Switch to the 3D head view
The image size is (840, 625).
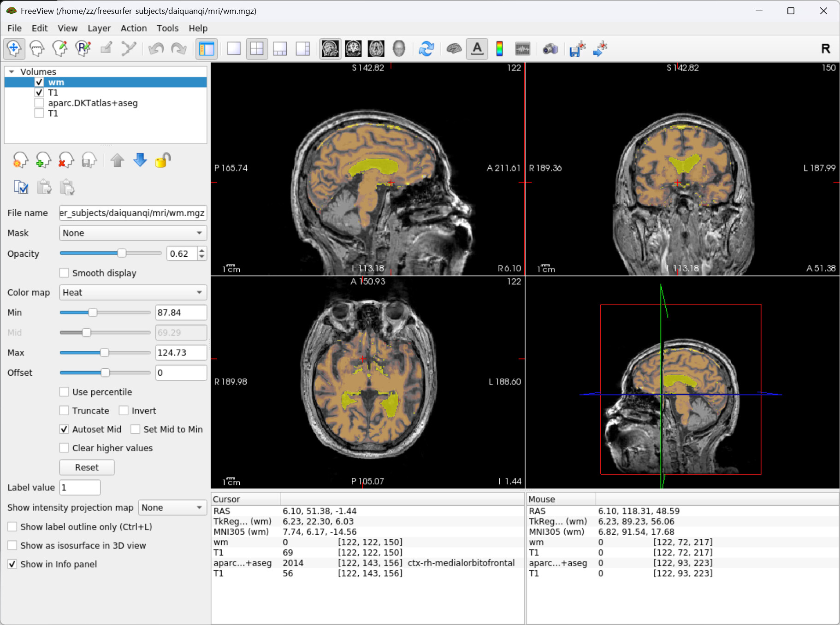pos(399,48)
